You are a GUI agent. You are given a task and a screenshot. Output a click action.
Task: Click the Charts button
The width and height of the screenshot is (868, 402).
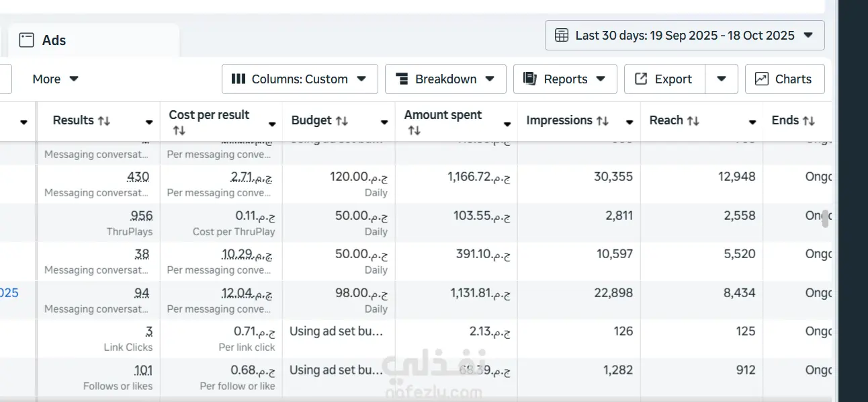(784, 79)
